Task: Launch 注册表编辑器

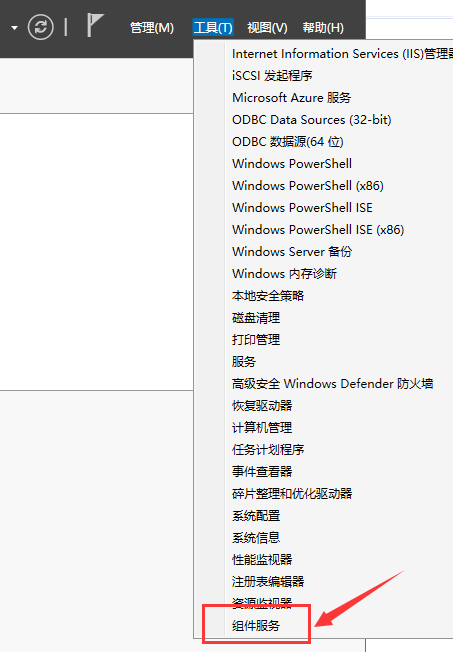Action: 268,581
